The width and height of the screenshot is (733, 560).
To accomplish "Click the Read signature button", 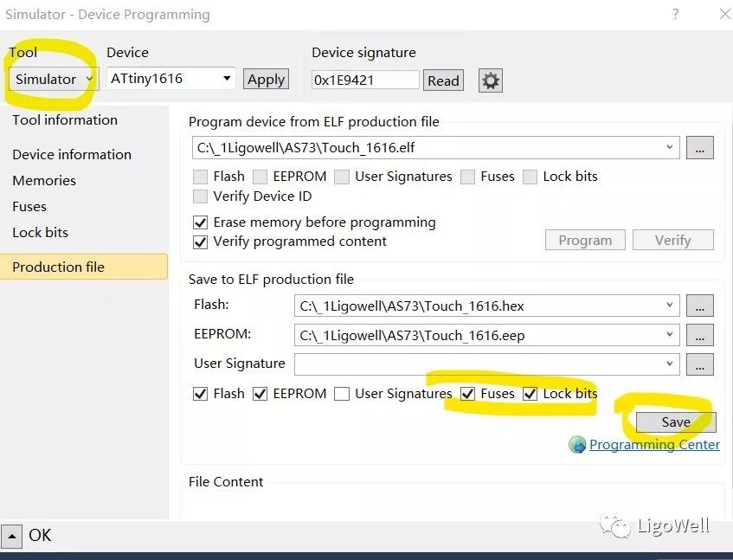I will coord(443,80).
